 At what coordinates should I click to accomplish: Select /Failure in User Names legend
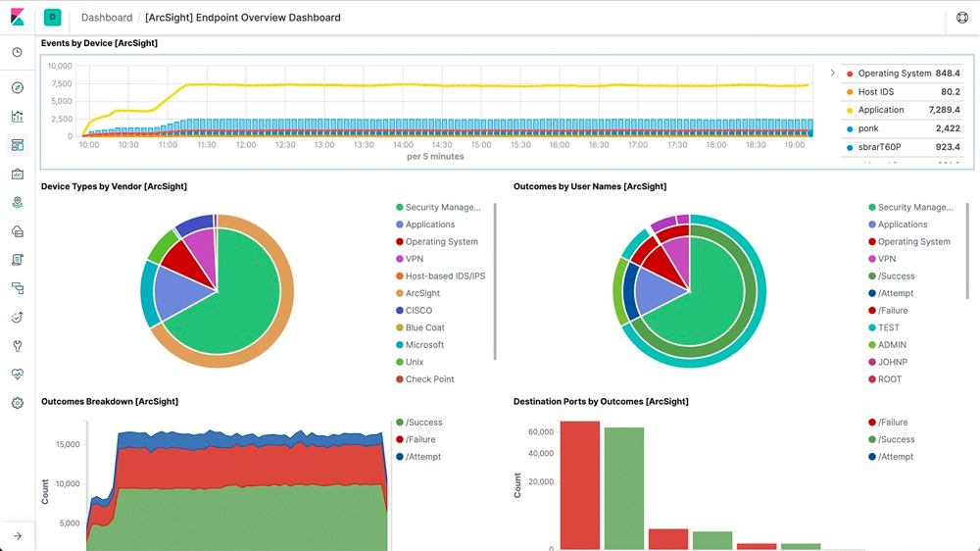click(888, 310)
